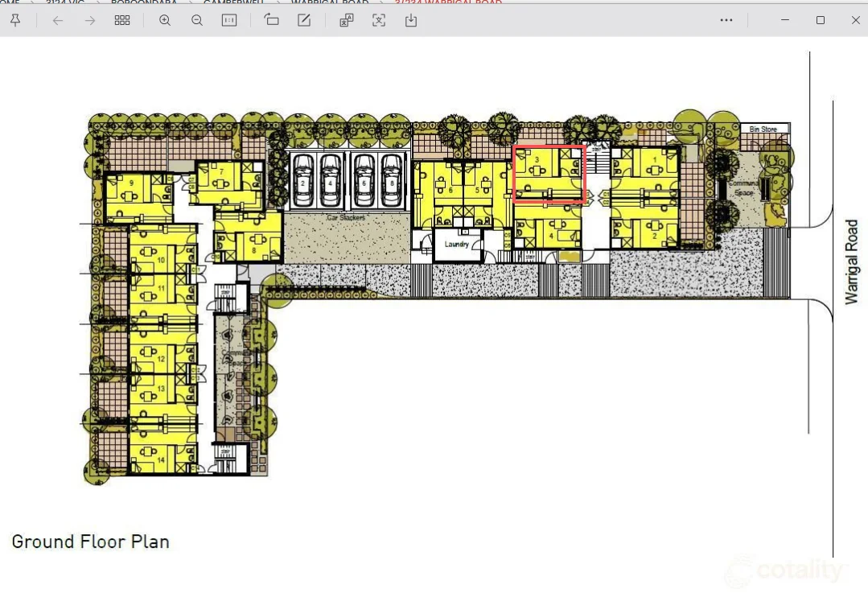The image size is (868, 593).
Task: Click the unit 9 number on plan
Action: (131, 183)
